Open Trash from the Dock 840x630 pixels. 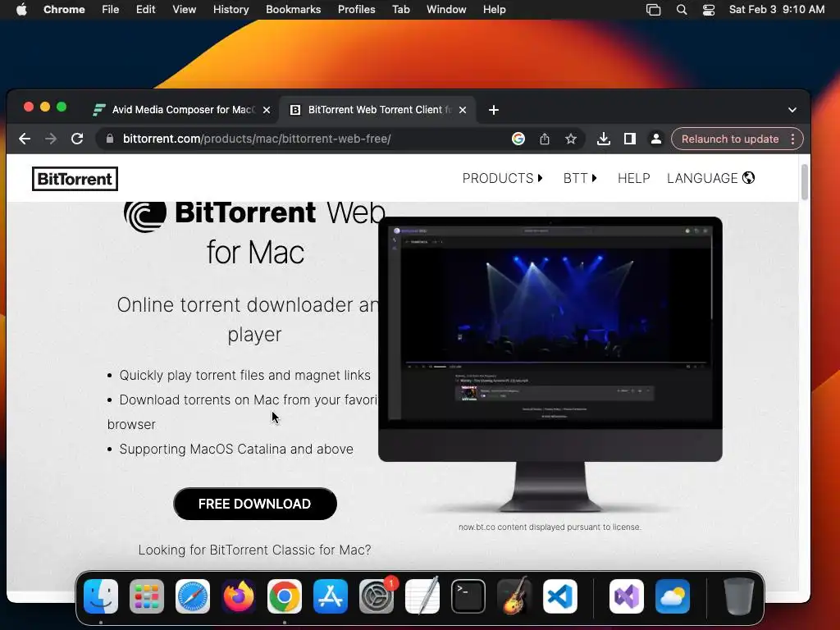tap(739, 596)
